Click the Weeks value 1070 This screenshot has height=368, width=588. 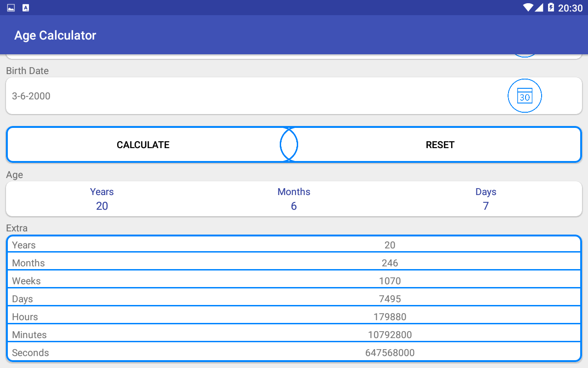pos(390,281)
